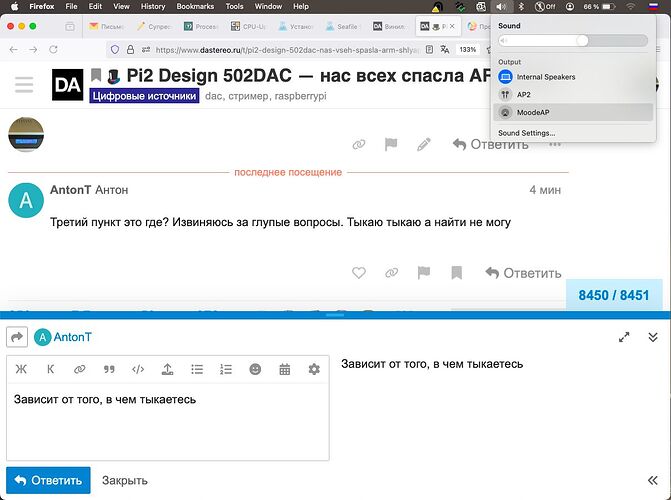Open the tracking protection shield icon
The height and width of the screenshot is (500, 671).
(x=115, y=50)
